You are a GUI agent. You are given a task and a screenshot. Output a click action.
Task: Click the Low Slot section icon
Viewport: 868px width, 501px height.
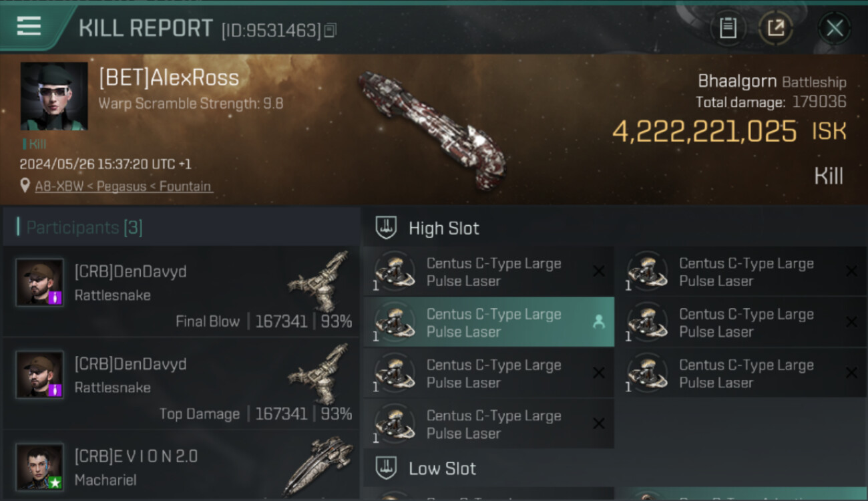386,468
